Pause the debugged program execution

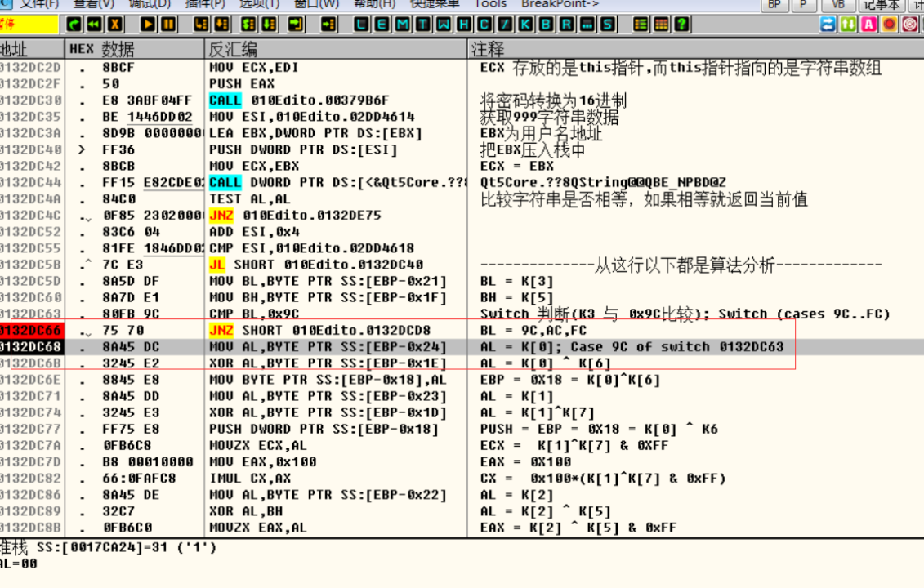(169, 25)
